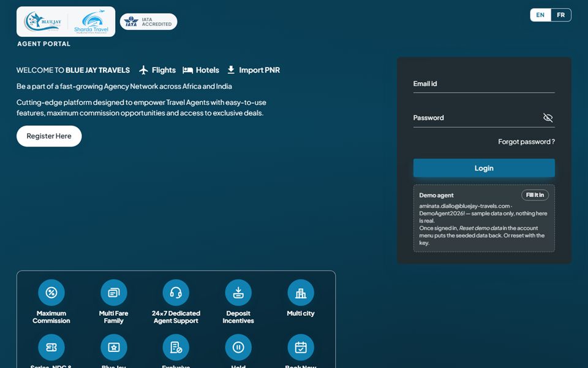Open the Flights section
Screen dimensions: 588x368
[x=157, y=70]
